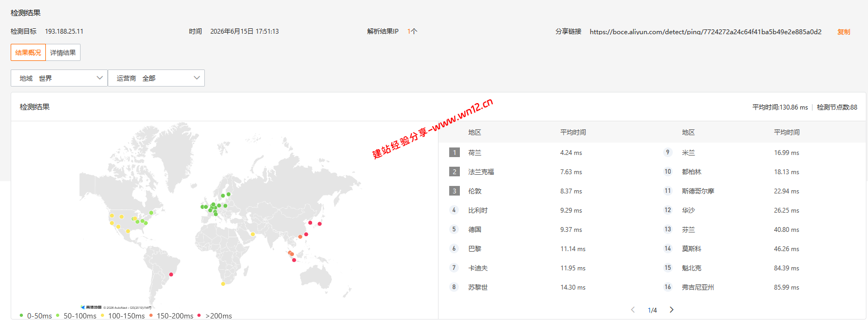Click the 高德地图 map logo

click(91, 307)
